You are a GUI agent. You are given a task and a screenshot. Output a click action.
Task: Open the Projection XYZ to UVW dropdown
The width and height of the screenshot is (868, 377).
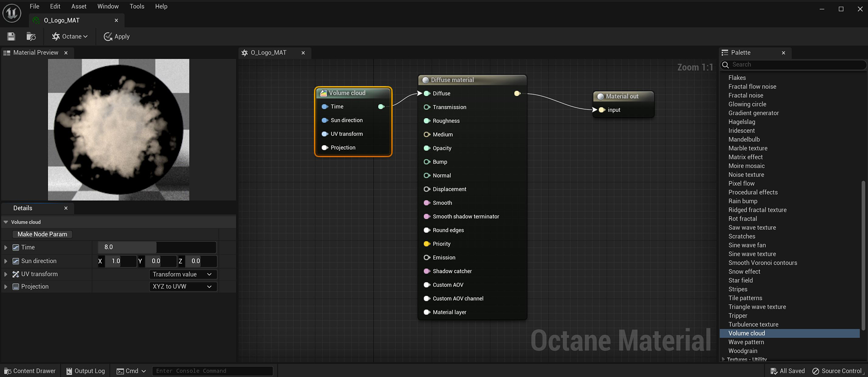tap(183, 287)
